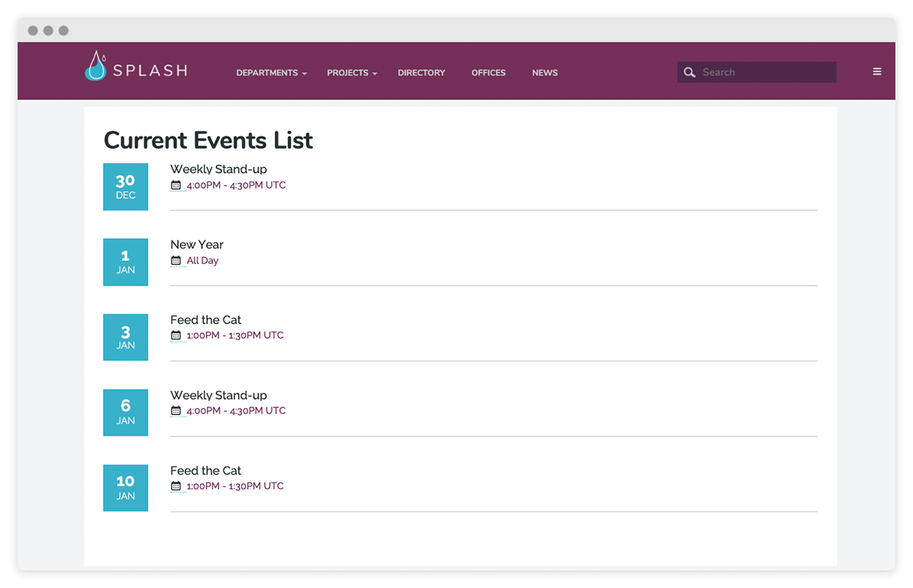Open the Directory page
Image resolution: width=913 pixels, height=588 pixels.
(421, 73)
